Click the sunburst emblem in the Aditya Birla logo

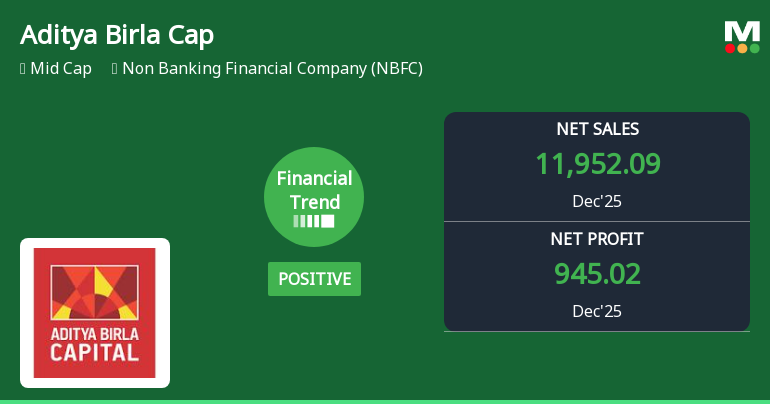tap(95, 286)
